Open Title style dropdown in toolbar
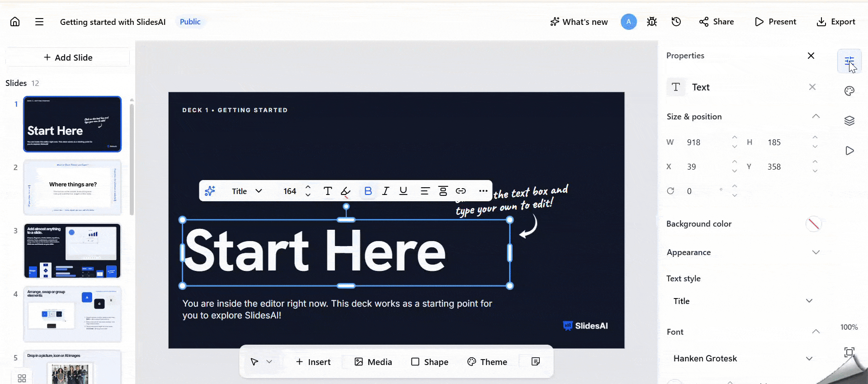The width and height of the screenshot is (868, 384). (247, 191)
